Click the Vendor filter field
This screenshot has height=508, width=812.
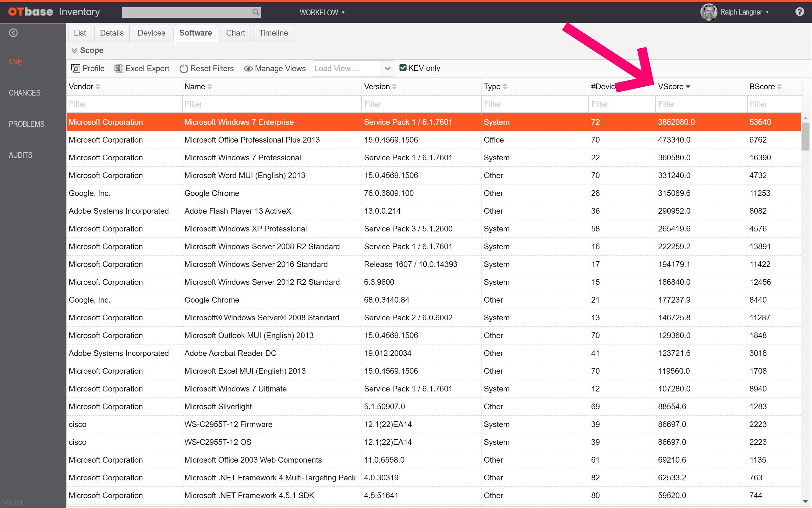point(124,104)
